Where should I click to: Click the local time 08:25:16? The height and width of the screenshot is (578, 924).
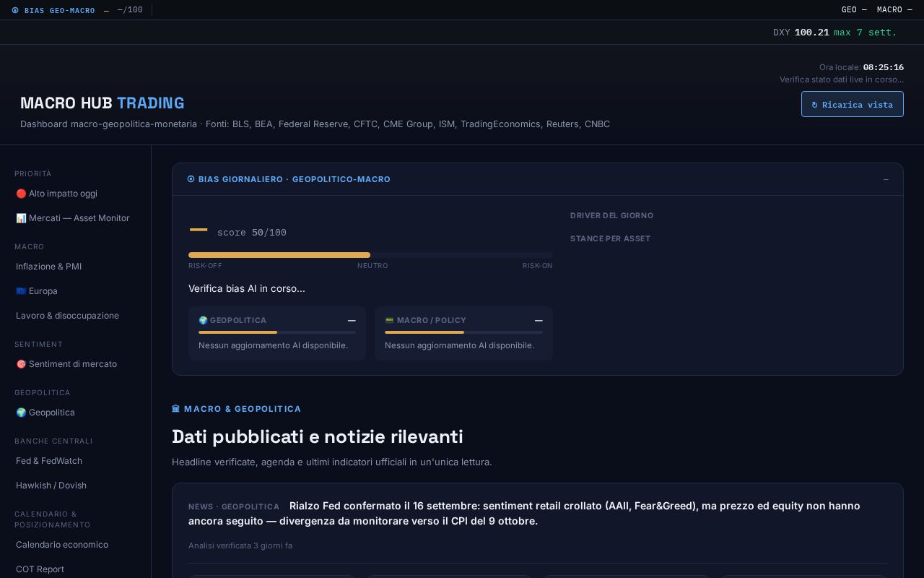tap(884, 67)
